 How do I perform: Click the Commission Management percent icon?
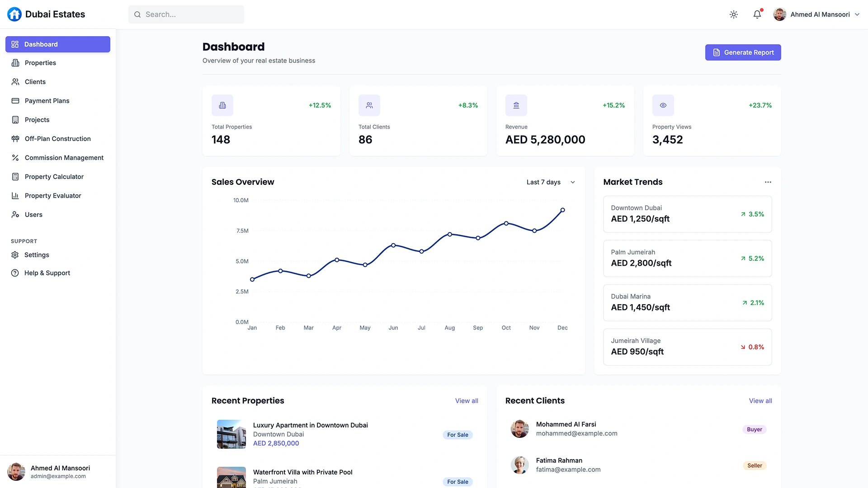click(x=15, y=158)
